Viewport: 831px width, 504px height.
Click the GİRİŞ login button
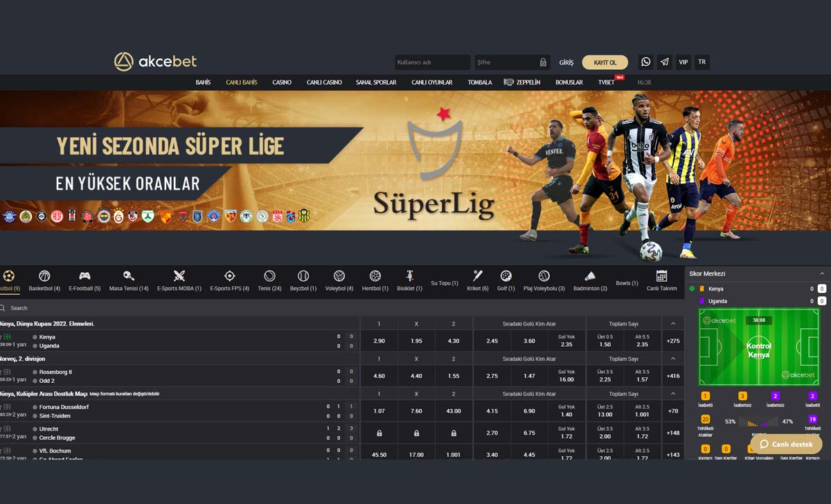(566, 62)
